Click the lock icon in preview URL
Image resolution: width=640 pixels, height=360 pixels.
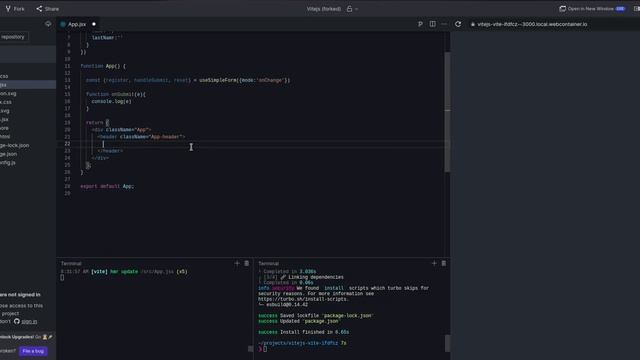tap(473, 24)
